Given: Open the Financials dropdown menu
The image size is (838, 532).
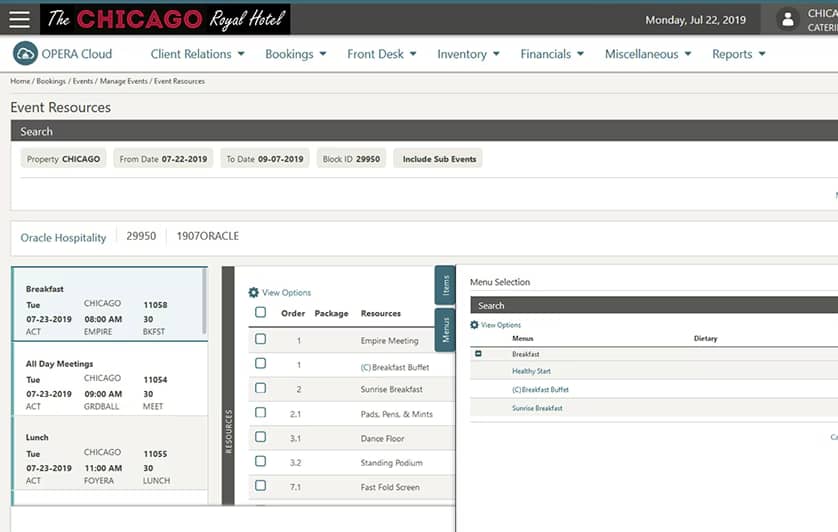Looking at the screenshot, I should tap(552, 54).
